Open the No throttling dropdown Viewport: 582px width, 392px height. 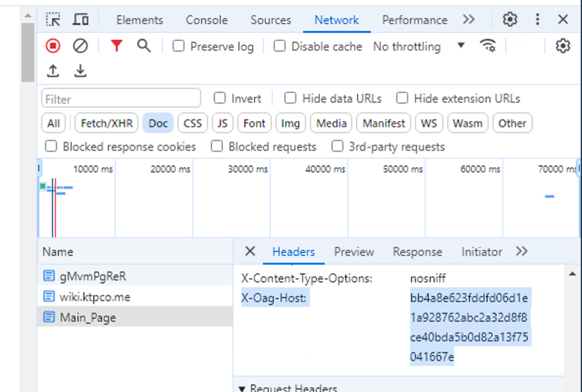[419, 47]
